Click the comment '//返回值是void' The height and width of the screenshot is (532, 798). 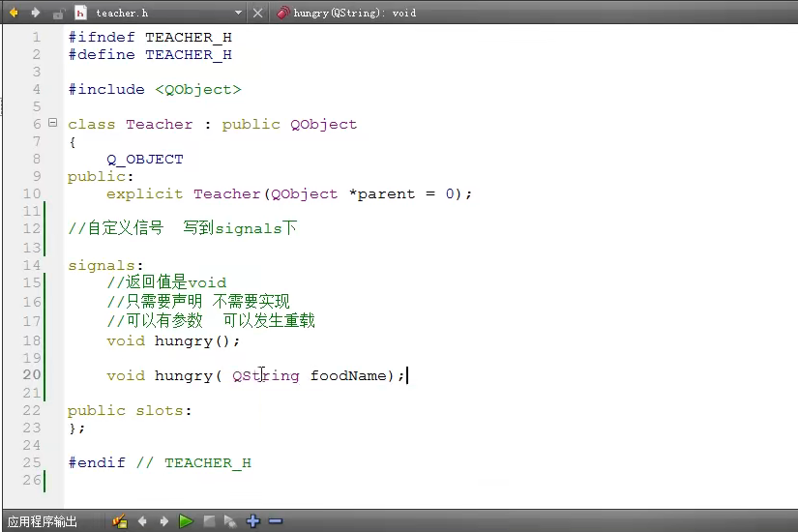point(166,282)
